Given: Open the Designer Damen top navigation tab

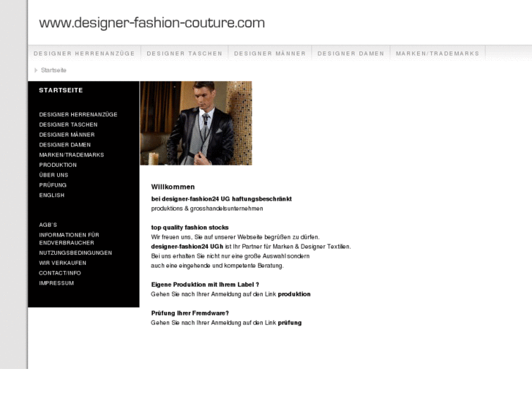Looking at the screenshot, I should pyautogui.click(x=351, y=53).
